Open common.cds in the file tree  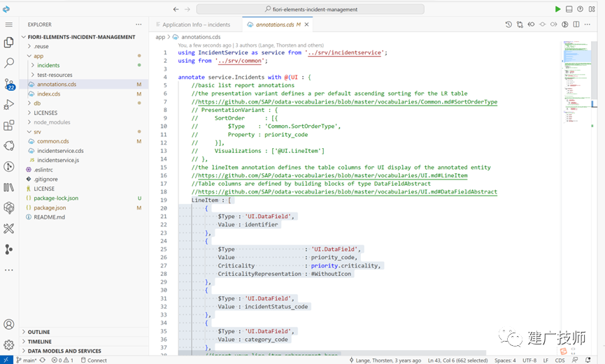pos(53,141)
